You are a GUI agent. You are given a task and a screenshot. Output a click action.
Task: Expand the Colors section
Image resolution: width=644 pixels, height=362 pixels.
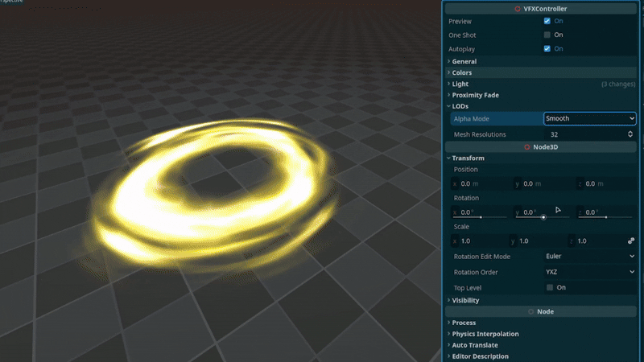[x=541, y=72]
